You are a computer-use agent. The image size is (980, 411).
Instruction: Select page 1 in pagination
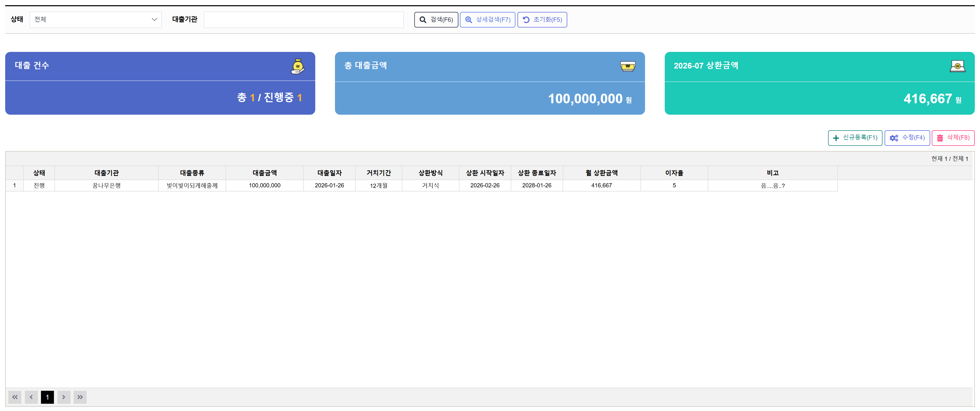[47, 397]
